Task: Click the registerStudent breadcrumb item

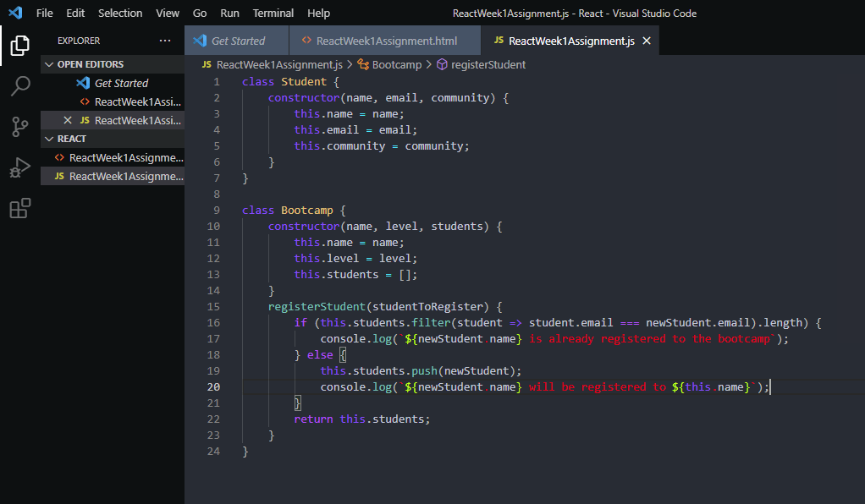Action: coord(488,64)
